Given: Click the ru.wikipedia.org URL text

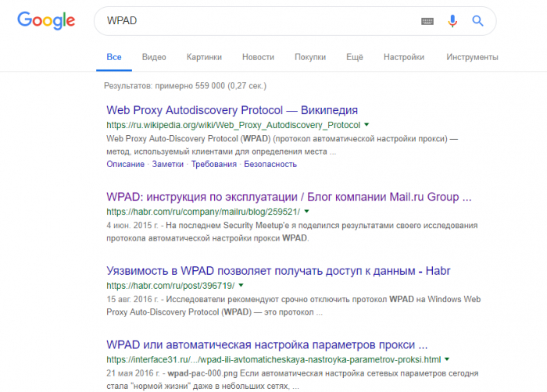Looking at the screenshot, I should coord(234,125).
